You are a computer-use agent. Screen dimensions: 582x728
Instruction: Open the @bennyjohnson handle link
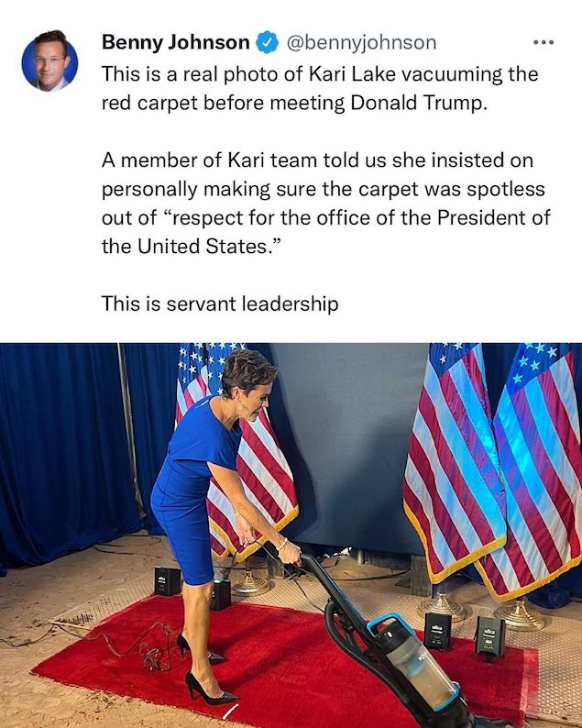tap(361, 42)
